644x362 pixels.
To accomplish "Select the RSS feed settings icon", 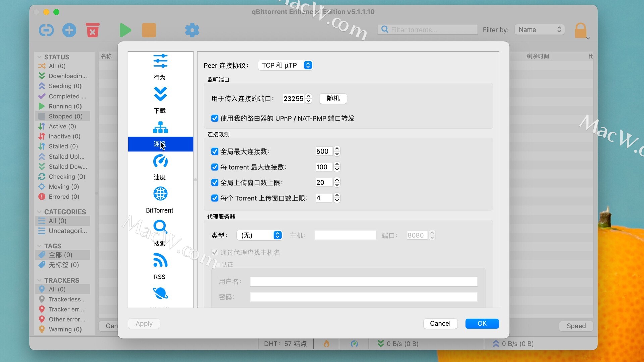I will [x=160, y=260].
